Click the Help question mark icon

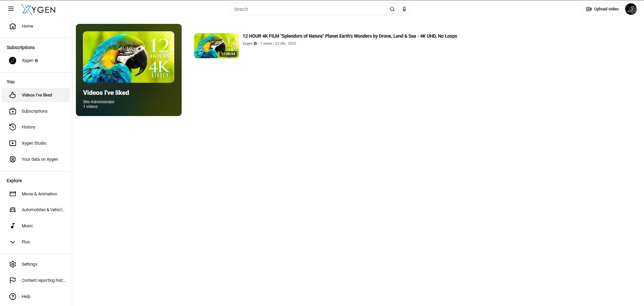(x=13, y=297)
